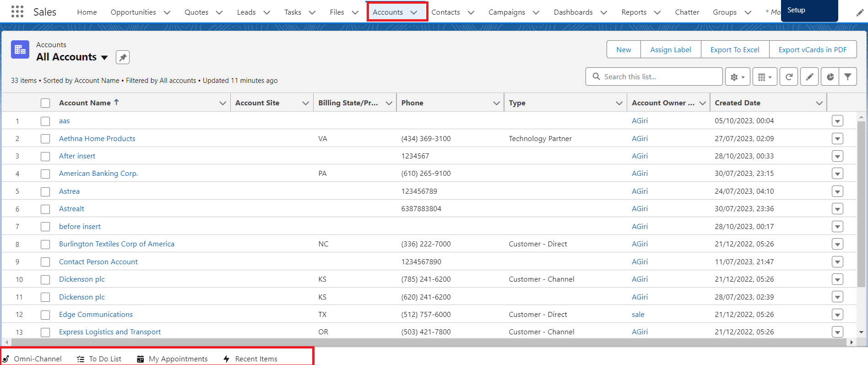Open the Express Logistics and Transport account
This screenshot has width=868, height=365.
point(110,332)
